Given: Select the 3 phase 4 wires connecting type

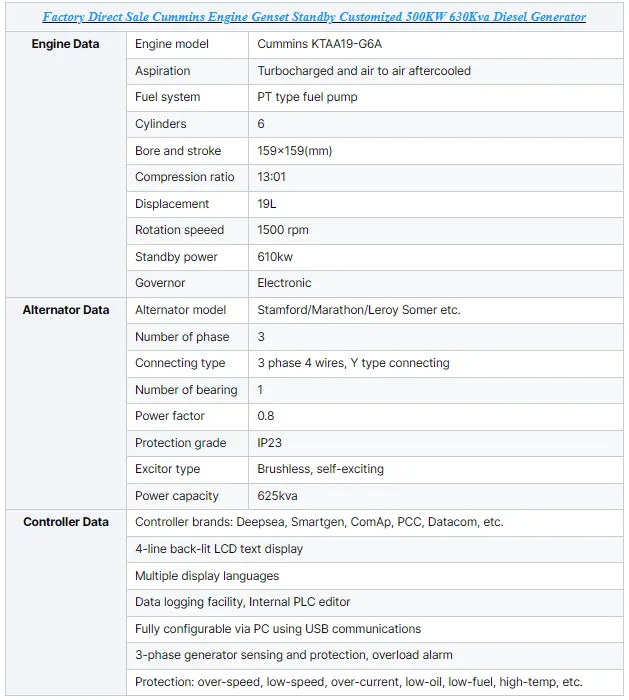Looking at the screenshot, I should [353, 363].
